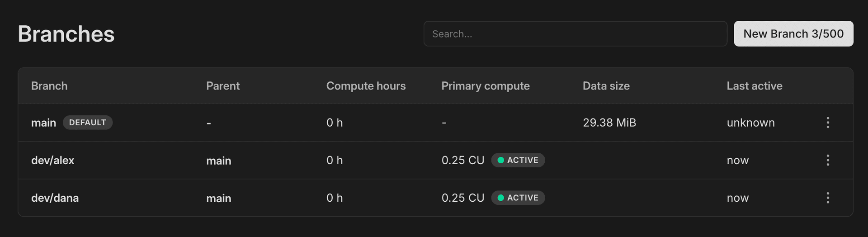Focus the branch Search field
The image size is (868, 237).
click(575, 34)
